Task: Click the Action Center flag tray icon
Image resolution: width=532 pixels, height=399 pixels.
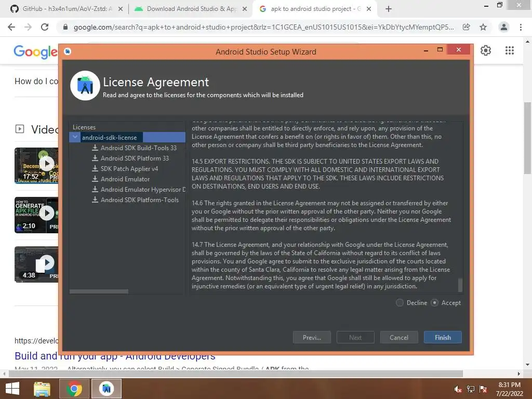Action: click(483, 389)
